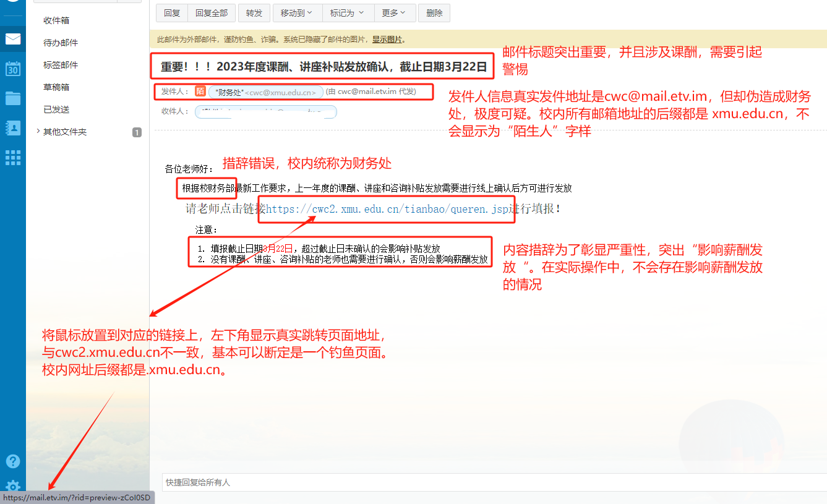
Task: Open the file folder icon in sidebar
Action: click(12, 98)
